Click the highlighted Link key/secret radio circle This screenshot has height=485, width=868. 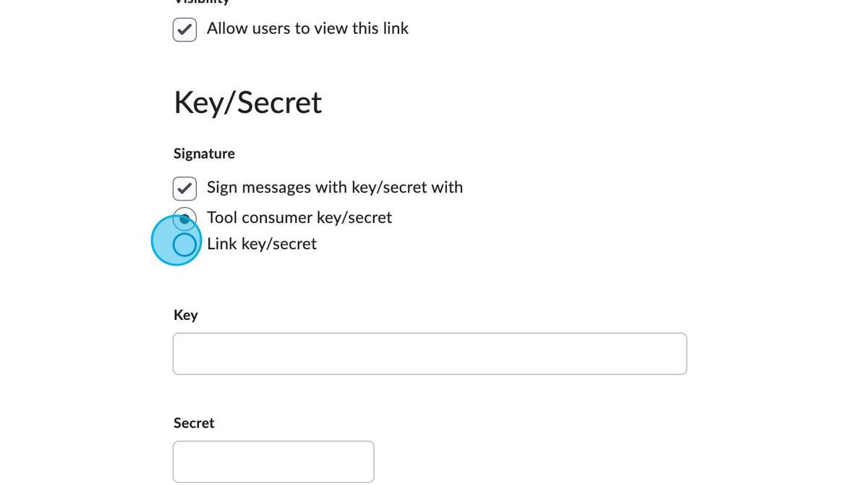pos(184,244)
